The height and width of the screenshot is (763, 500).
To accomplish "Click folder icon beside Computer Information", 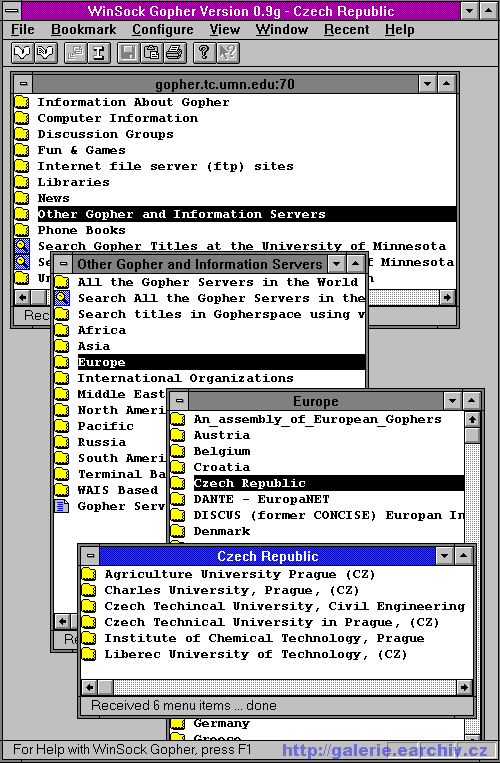I will tap(22, 118).
